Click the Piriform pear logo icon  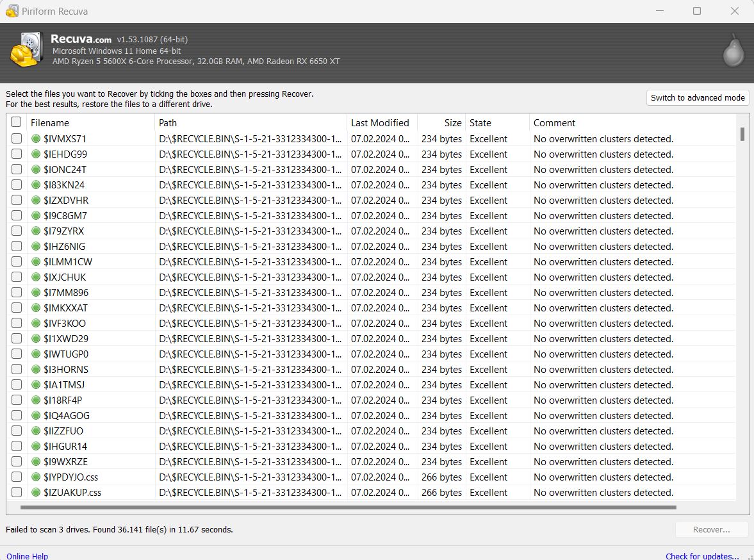734,50
